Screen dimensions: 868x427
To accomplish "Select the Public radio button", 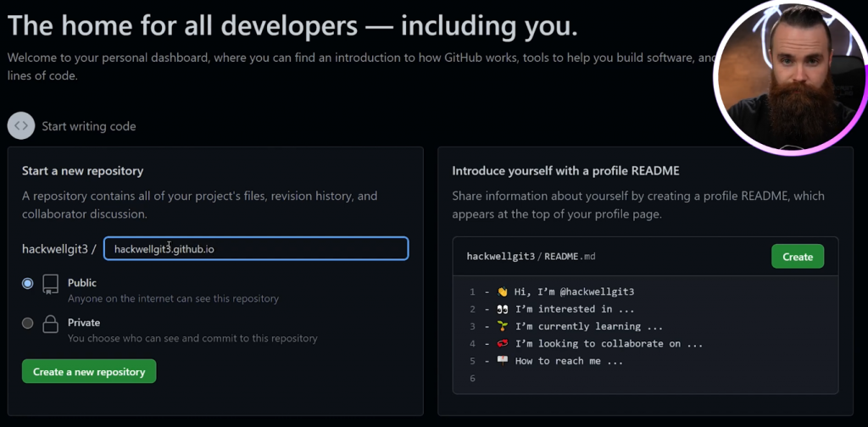I will click(x=28, y=283).
